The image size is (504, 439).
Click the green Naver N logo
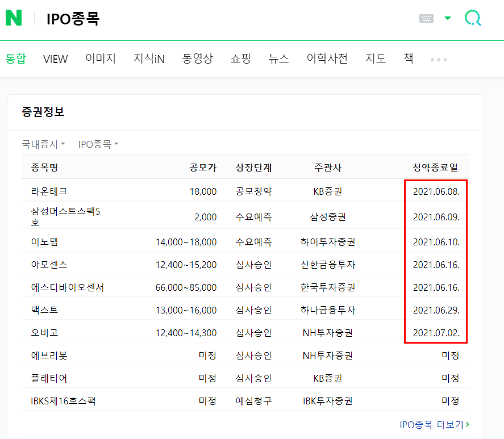14,18
